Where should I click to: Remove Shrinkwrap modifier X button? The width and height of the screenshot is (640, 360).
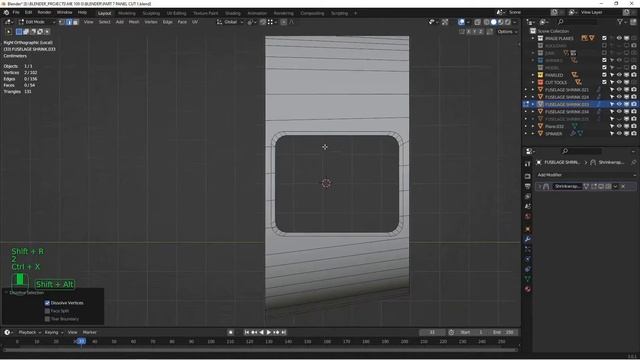623,187
